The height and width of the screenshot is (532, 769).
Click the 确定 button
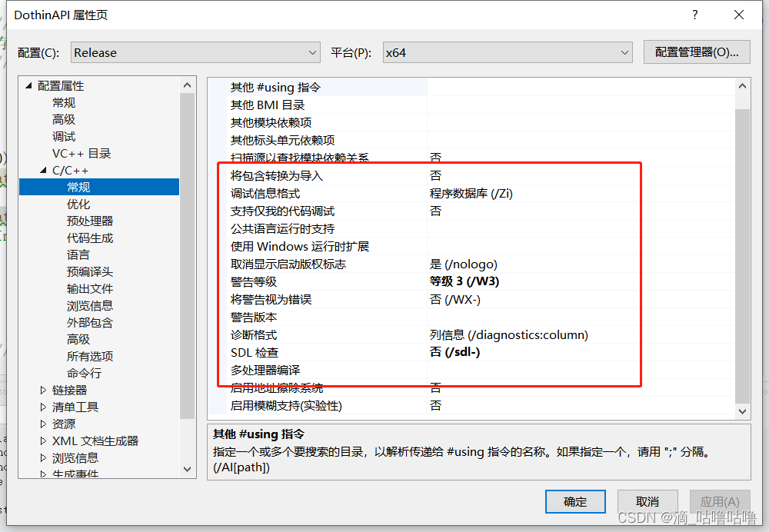[x=575, y=501]
